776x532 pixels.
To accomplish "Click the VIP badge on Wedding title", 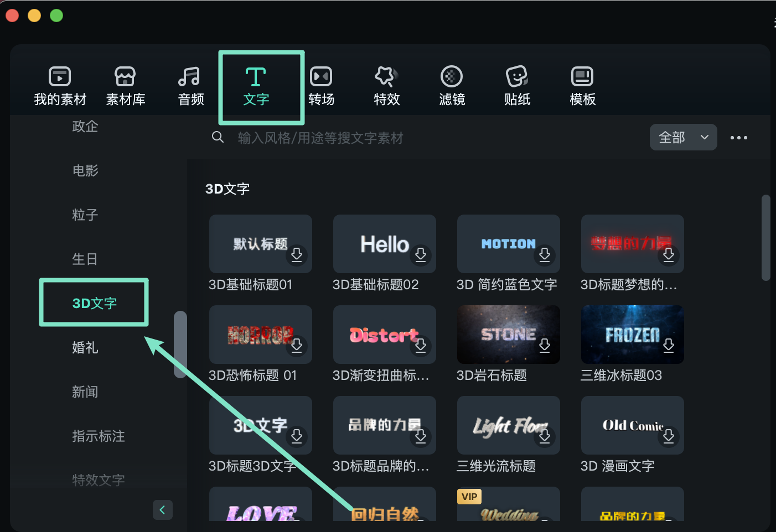I will tap(469, 496).
